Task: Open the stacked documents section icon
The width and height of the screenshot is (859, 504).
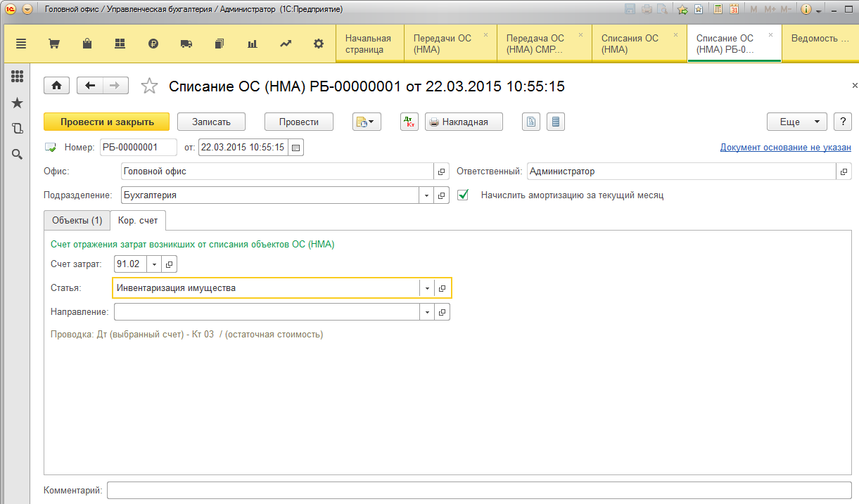Action: click(219, 44)
